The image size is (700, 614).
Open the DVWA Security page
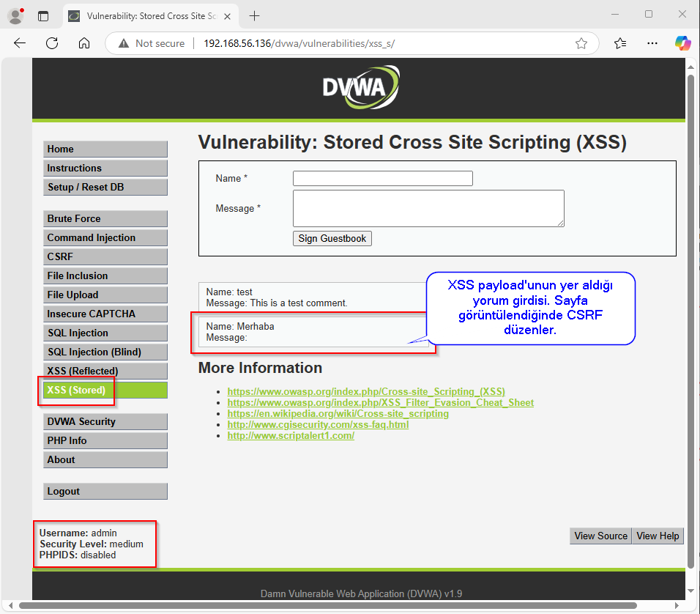click(x=105, y=421)
